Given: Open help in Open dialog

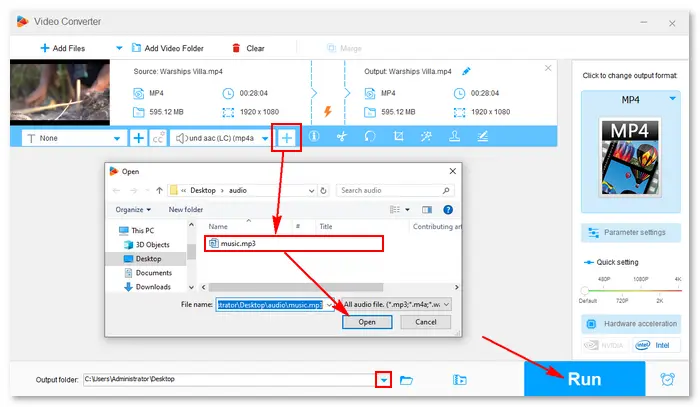Looking at the screenshot, I should point(448,210).
